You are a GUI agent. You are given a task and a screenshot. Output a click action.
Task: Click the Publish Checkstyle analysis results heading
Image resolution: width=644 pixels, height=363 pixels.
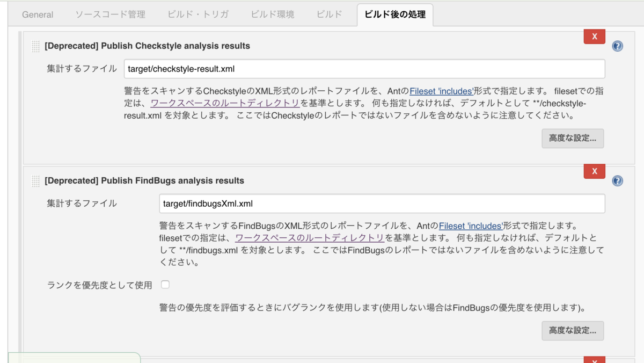(x=148, y=46)
